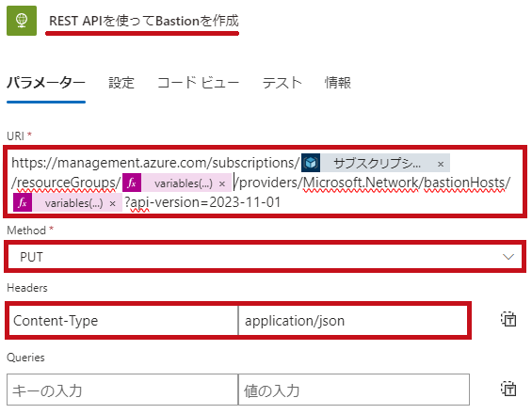Open the Method dropdown showing PUT
The height and width of the screenshot is (414, 532).
[265, 257]
